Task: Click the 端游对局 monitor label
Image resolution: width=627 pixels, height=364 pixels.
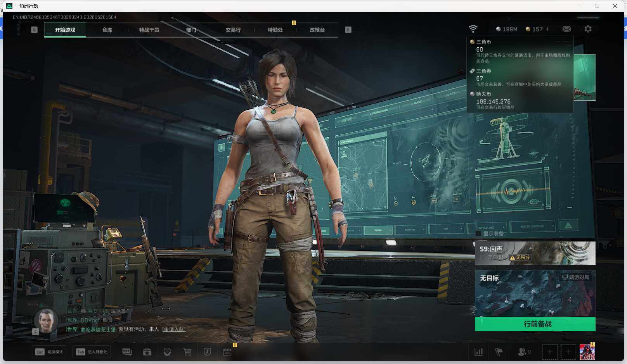Action: [x=576, y=277]
